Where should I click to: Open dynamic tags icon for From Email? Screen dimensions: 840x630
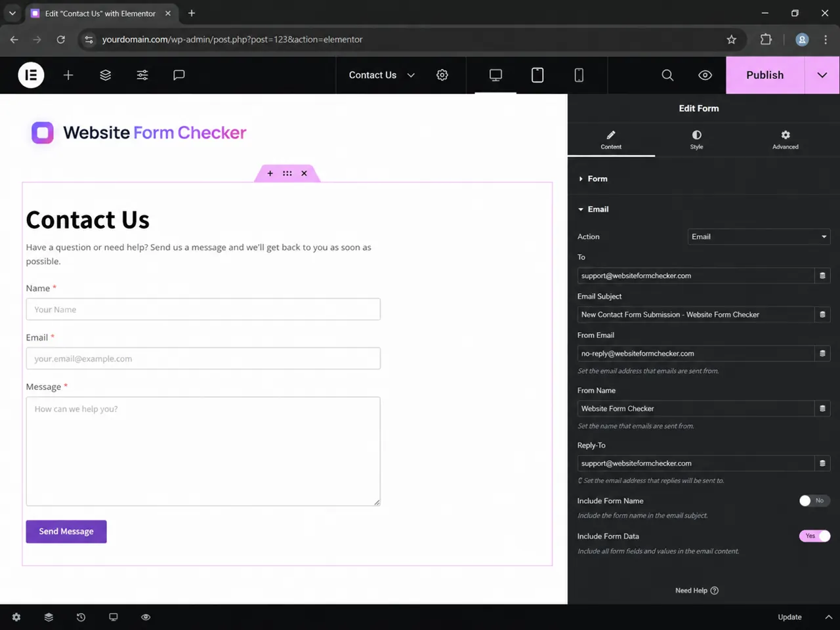[x=822, y=353]
